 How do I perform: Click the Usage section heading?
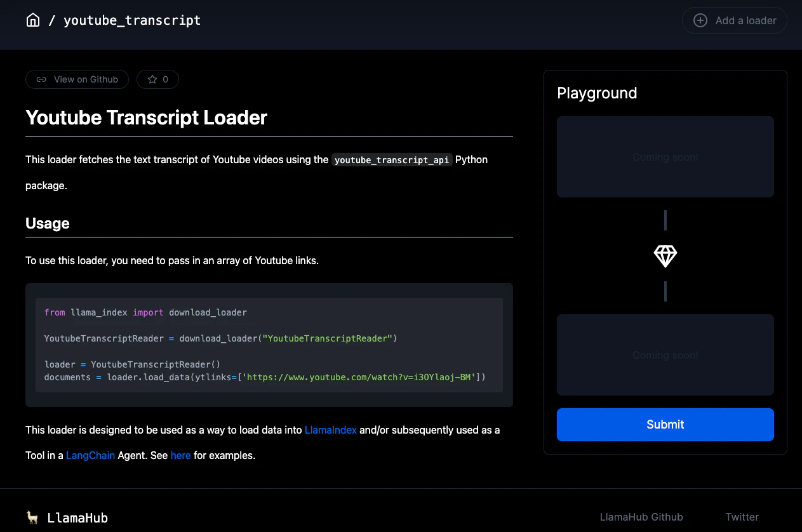coord(48,223)
